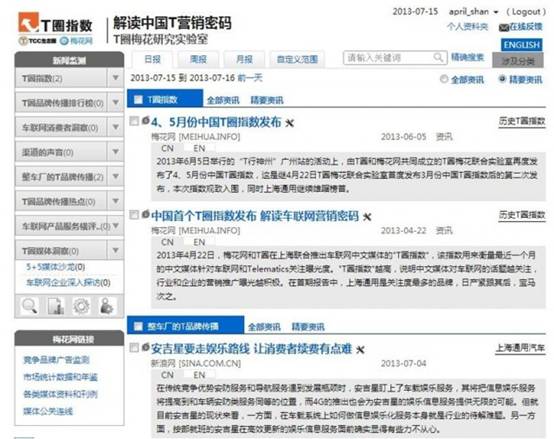The height and width of the screenshot is (439, 554).
Task: Expand the T圈品牌传播热点(0) dropdown arrow
Action: click(x=116, y=201)
